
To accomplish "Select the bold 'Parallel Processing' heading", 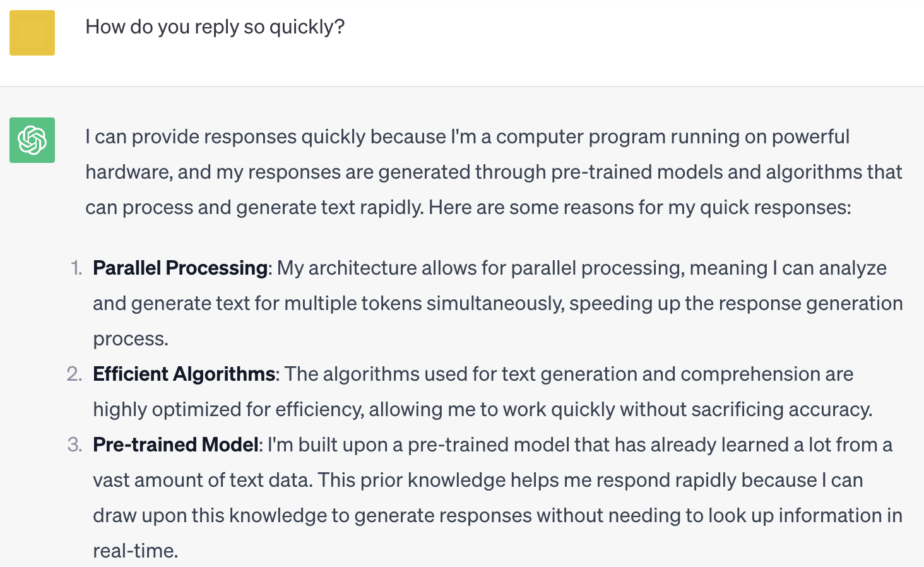I will [181, 268].
